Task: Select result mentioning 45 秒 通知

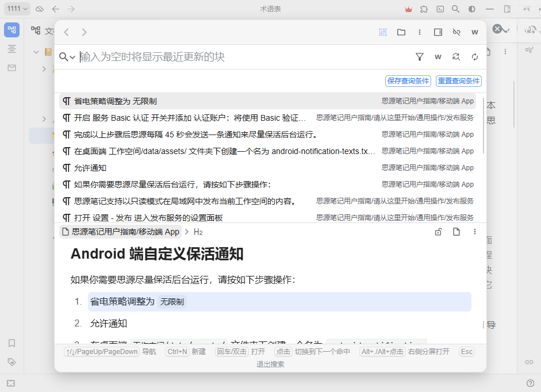Action: (x=267, y=134)
